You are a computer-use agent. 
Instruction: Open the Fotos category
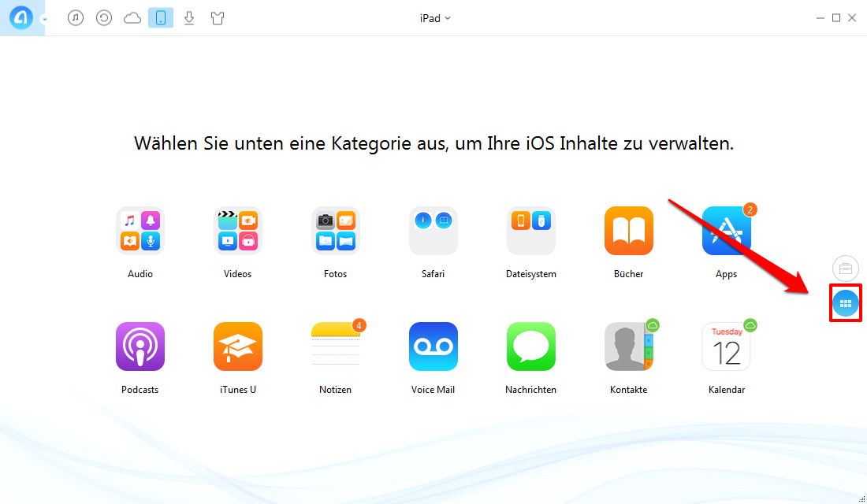tap(336, 231)
